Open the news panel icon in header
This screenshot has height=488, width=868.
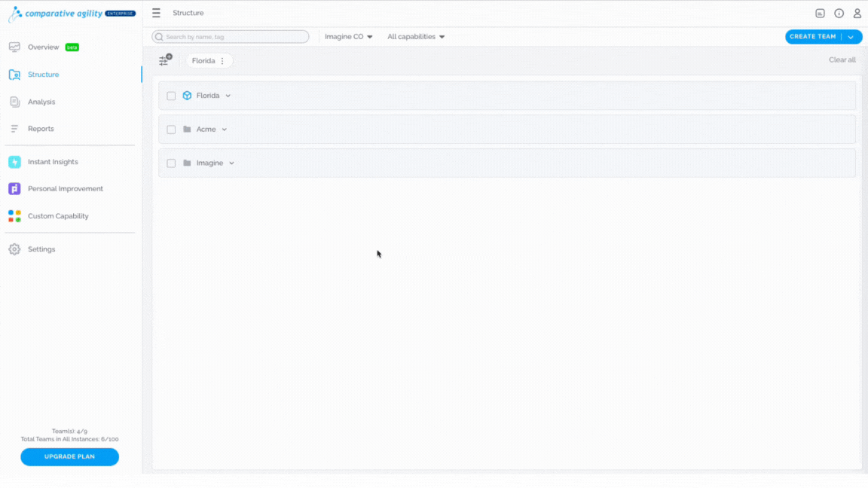820,14
